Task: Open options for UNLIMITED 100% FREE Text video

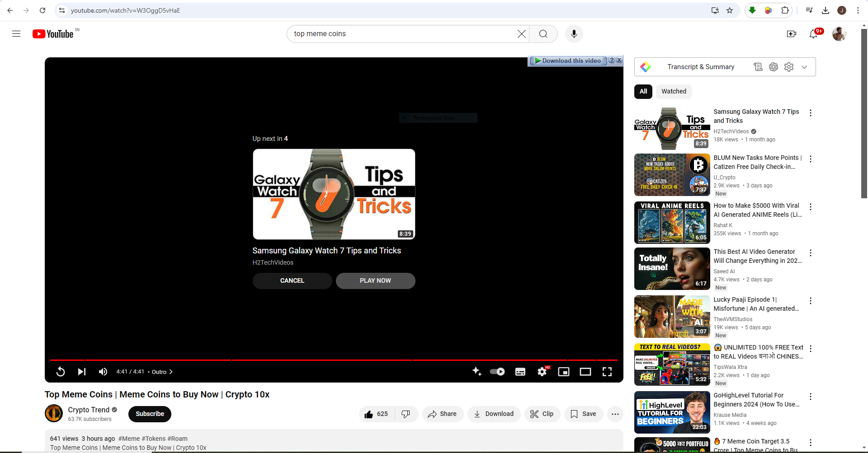Action: tap(811, 349)
